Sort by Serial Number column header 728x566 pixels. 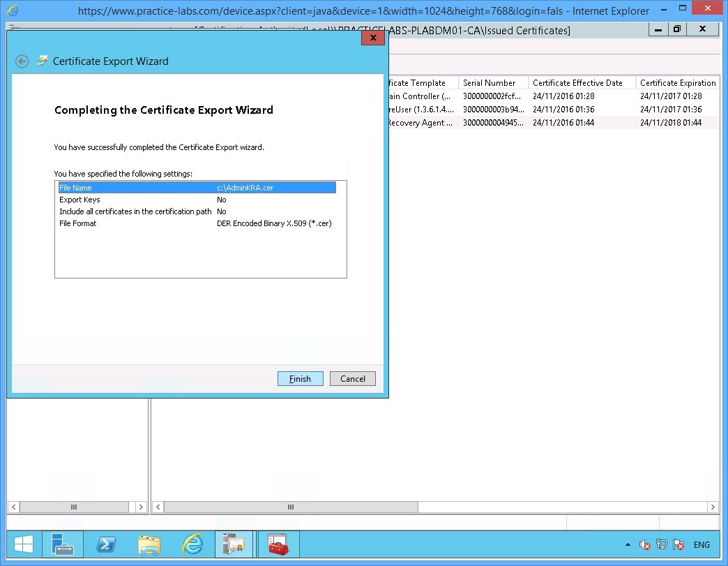[x=490, y=83]
